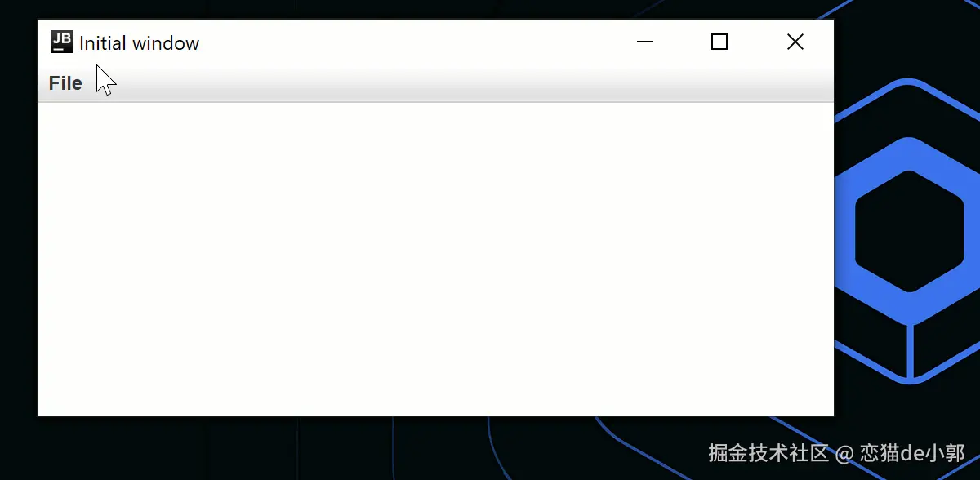The width and height of the screenshot is (980, 480).
Task: Click the JB application icon in title bar
Action: click(62, 42)
